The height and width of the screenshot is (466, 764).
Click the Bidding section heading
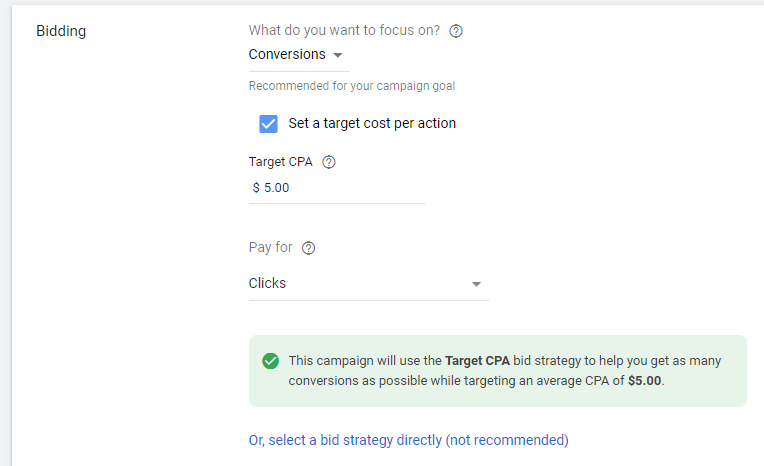coord(61,31)
